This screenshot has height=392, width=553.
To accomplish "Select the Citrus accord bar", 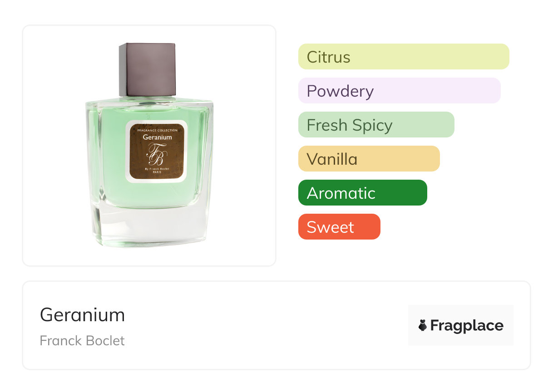I will click(x=404, y=57).
